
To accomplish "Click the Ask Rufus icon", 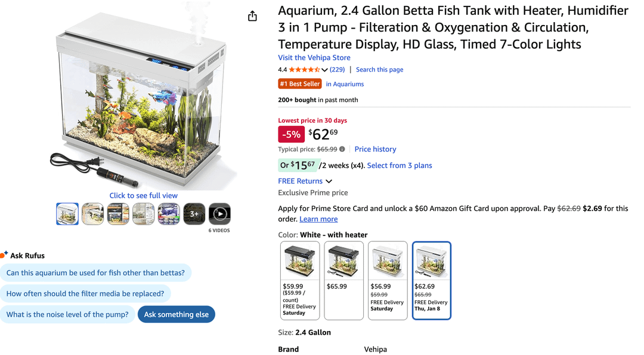I will (4, 255).
